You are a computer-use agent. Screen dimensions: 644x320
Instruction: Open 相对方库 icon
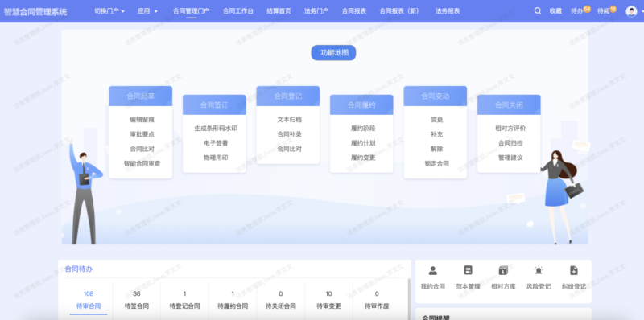coord(503,270)
